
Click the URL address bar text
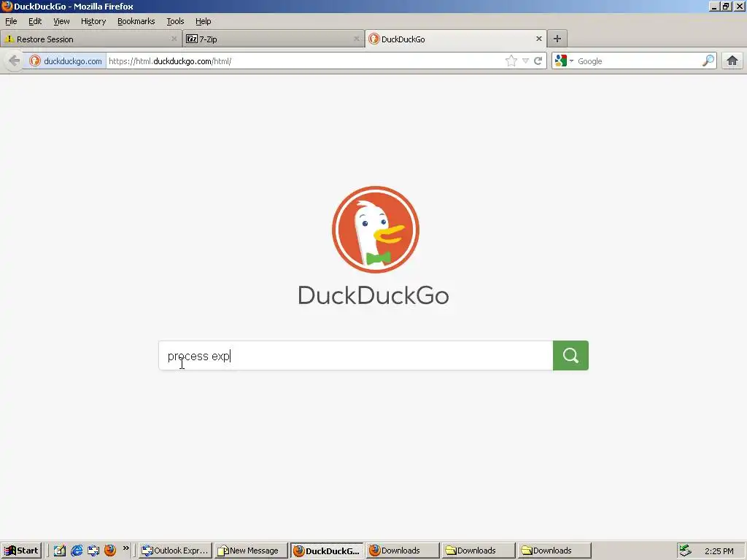[170, 61]
